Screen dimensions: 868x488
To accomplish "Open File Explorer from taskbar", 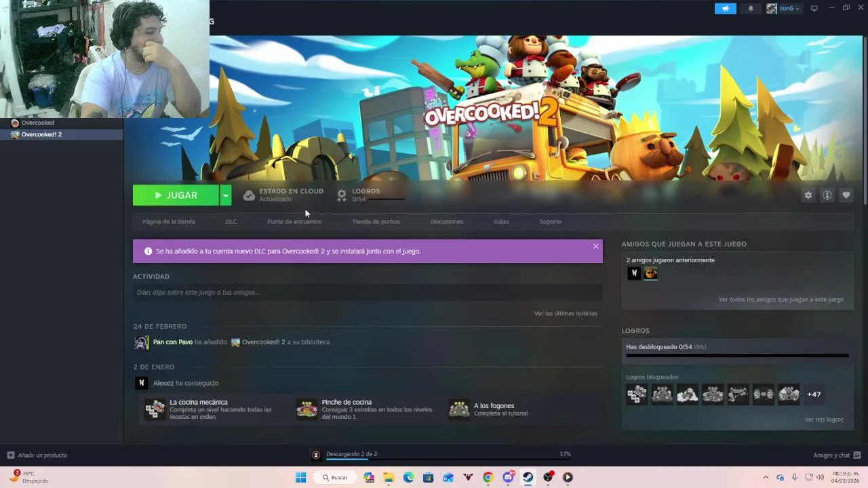I will [389, 477].
